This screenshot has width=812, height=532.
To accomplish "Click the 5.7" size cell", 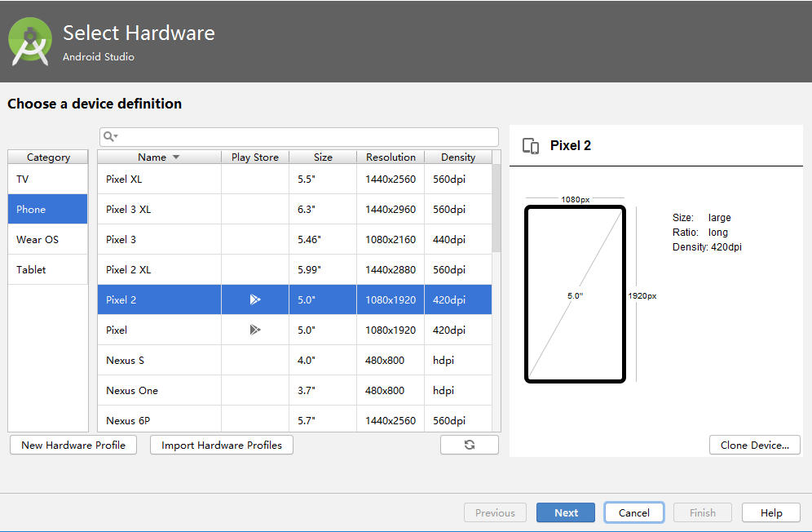I will [323, 419].
